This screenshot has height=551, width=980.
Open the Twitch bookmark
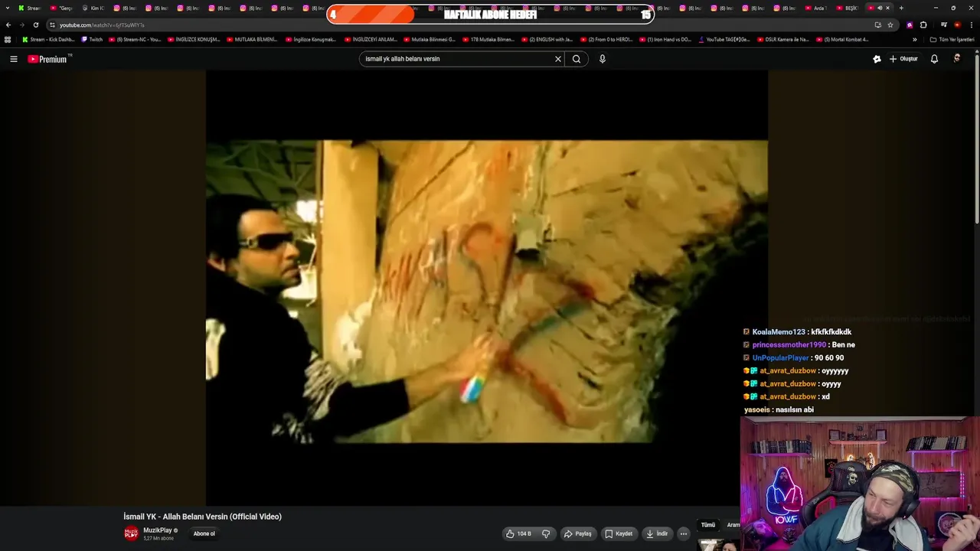click(92, 39)
